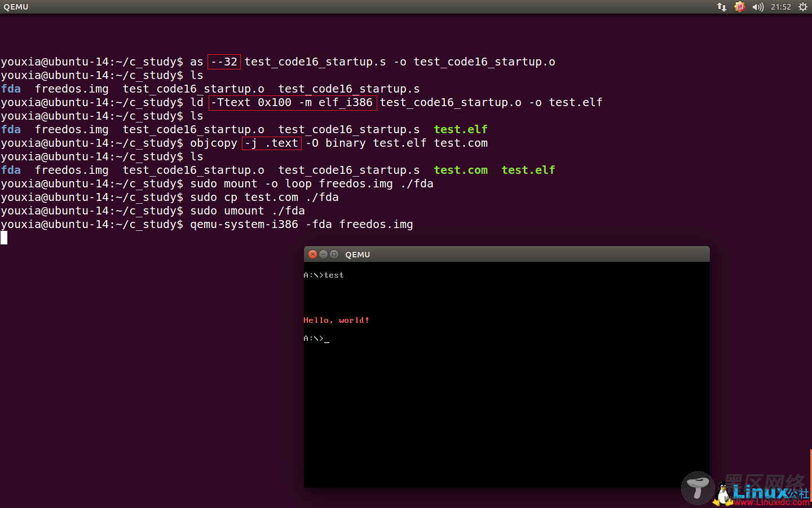Click the 'sudo cp test.com ./fda' line

pyautogui.click(x=170, y=197)
